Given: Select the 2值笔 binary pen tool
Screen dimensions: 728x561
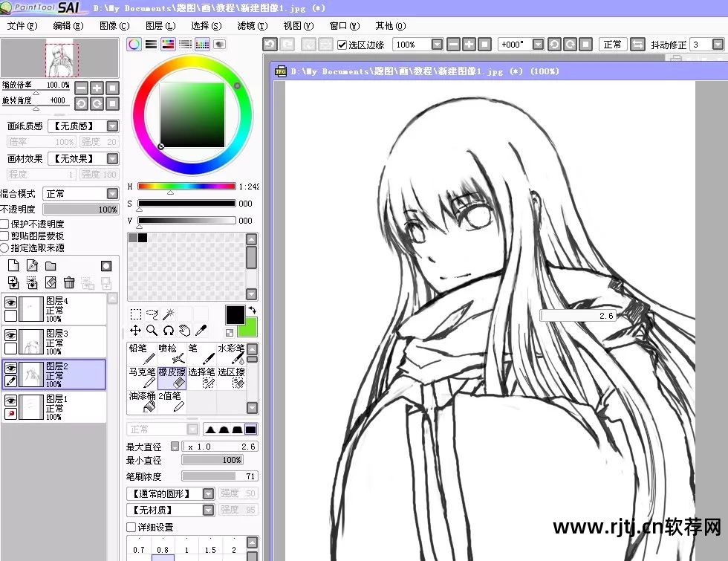Looking at the screenshot, I should tap(172, 402).
